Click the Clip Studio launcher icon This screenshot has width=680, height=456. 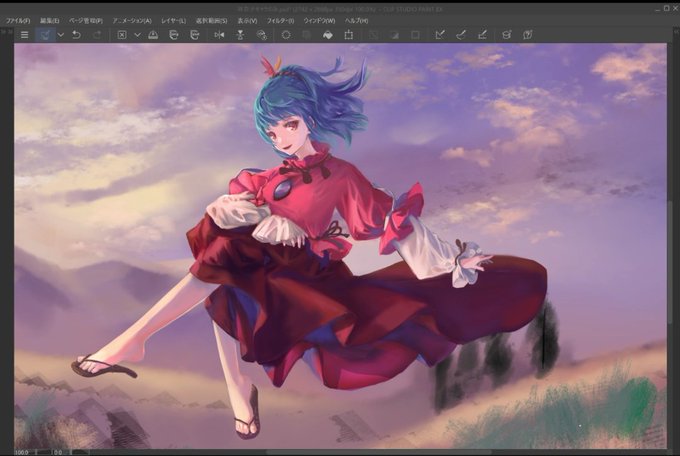(45, 35)
